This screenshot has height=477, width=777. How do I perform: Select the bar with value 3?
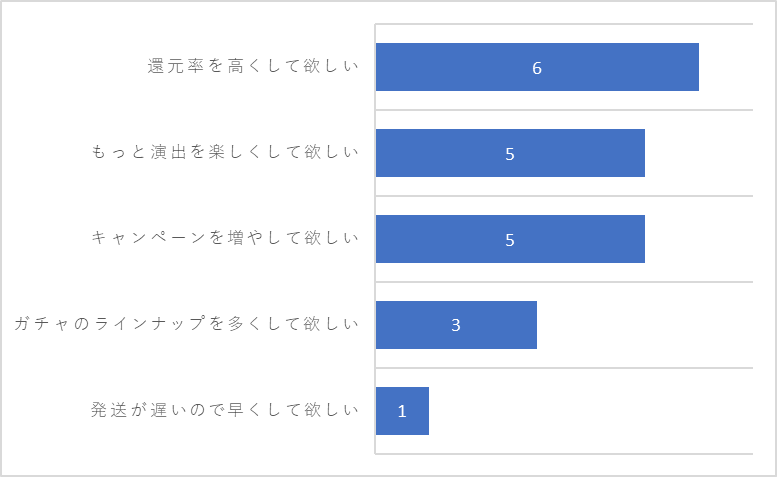point(456,325)
